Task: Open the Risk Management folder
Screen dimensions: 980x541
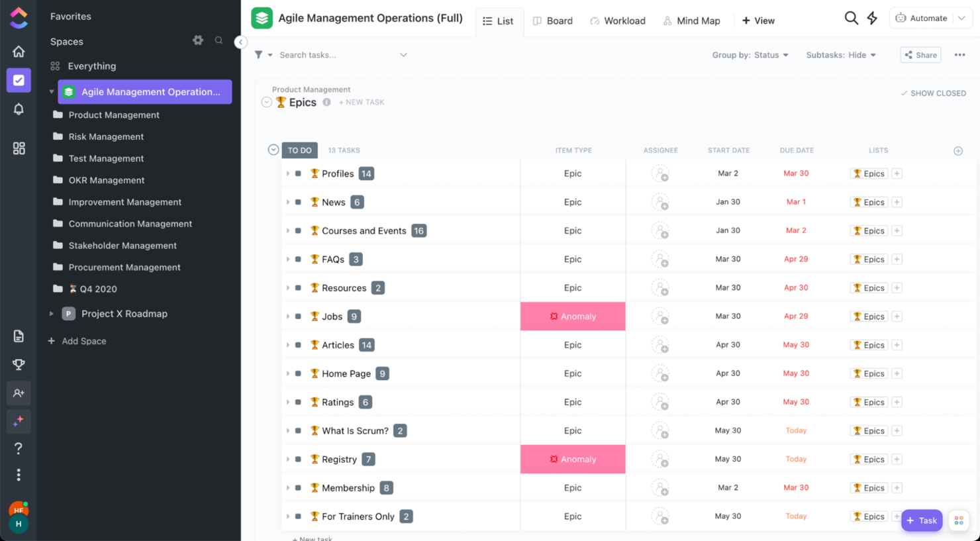Action: coord(106,136)
